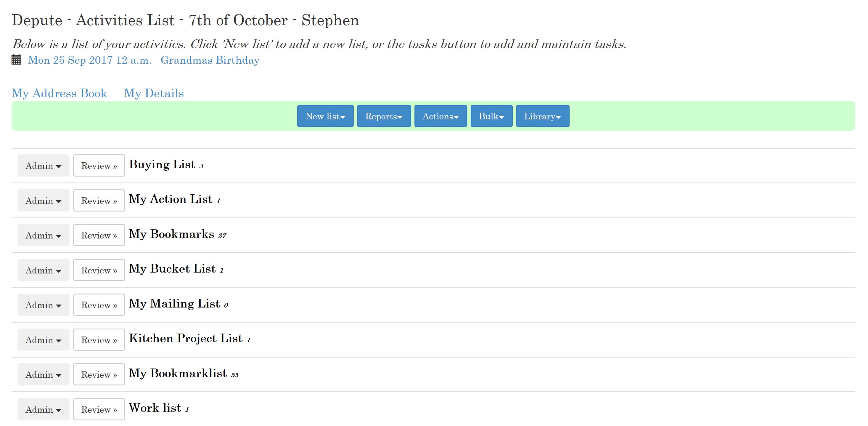Expand the Reports dropdown menu
This screenshot has height=426, width=868.
point(384,116)
